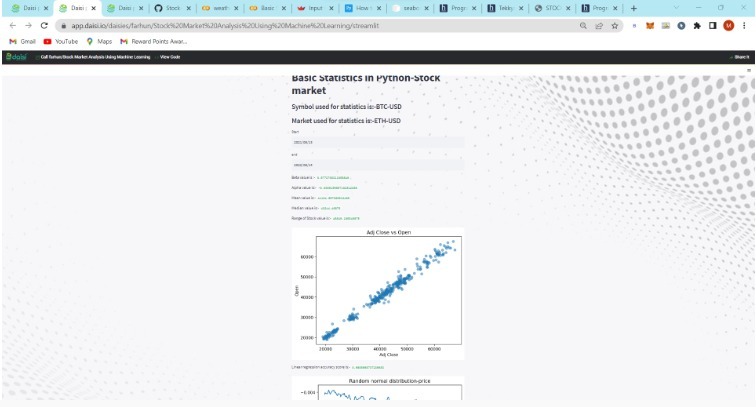The height and width of the screenshot is (407, 756).
Task: Close the first Daisi tab
Action: click(46, 8)
